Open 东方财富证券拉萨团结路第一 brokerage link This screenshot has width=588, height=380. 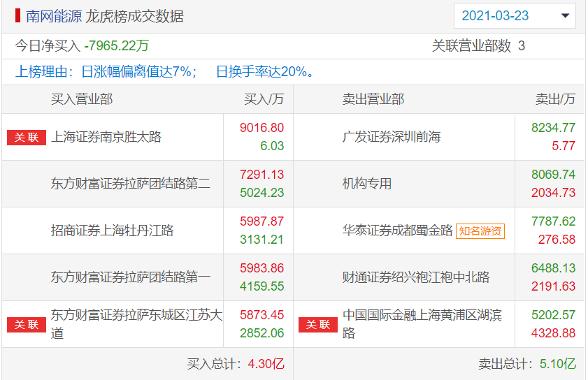click(x=131, y=277)
